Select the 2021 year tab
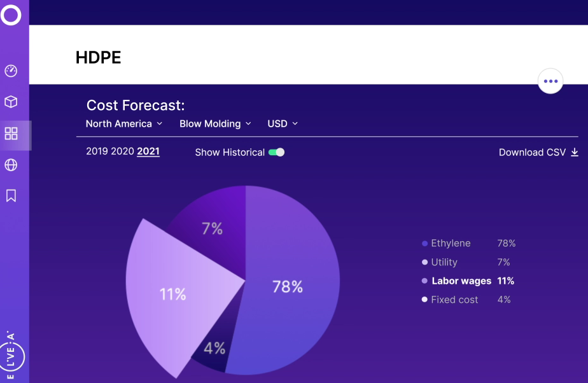This screenshot has width=588, height=383. 148,151
